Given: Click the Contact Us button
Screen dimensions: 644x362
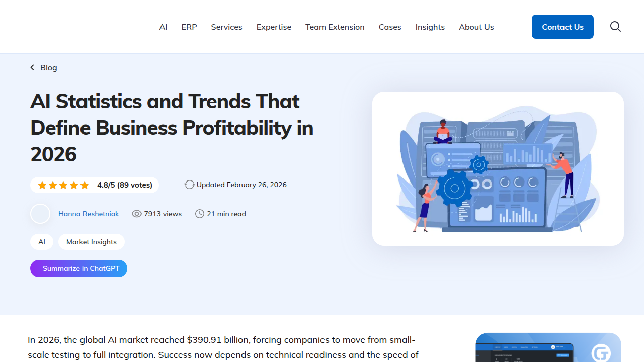Looking at the screenshot, I should 562,27.
